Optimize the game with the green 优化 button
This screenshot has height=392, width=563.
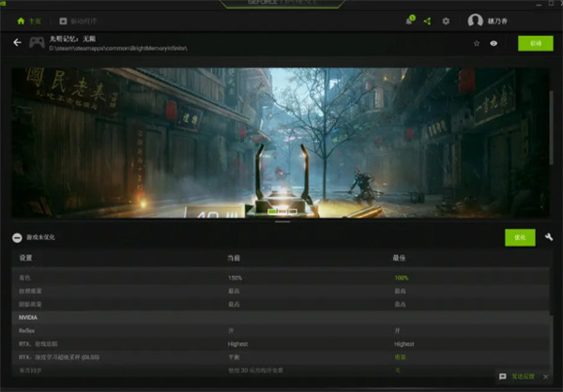(520, 237)
